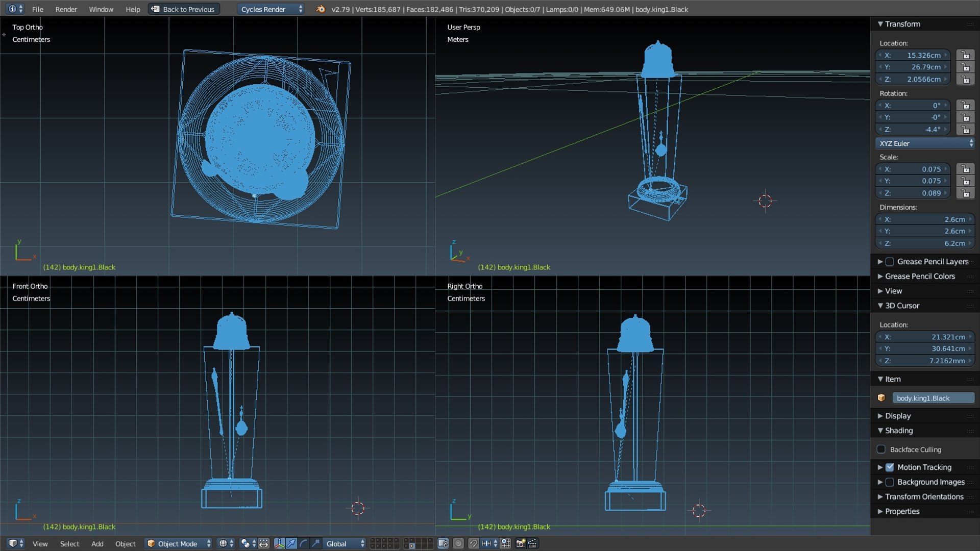This screenshot has width=980, height=551.
Task: Open the Render menu
Action: click(x=66, y=9)
